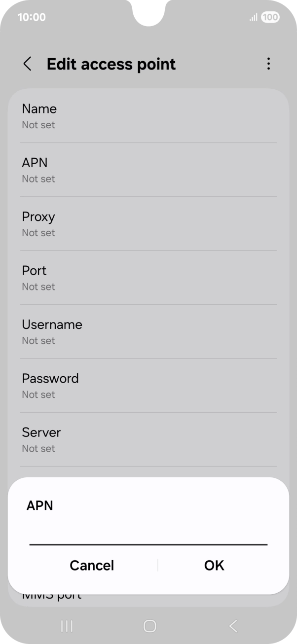Confirm with the OK button
The height and width of the screenshot is (644, 297).
point(214,565)
